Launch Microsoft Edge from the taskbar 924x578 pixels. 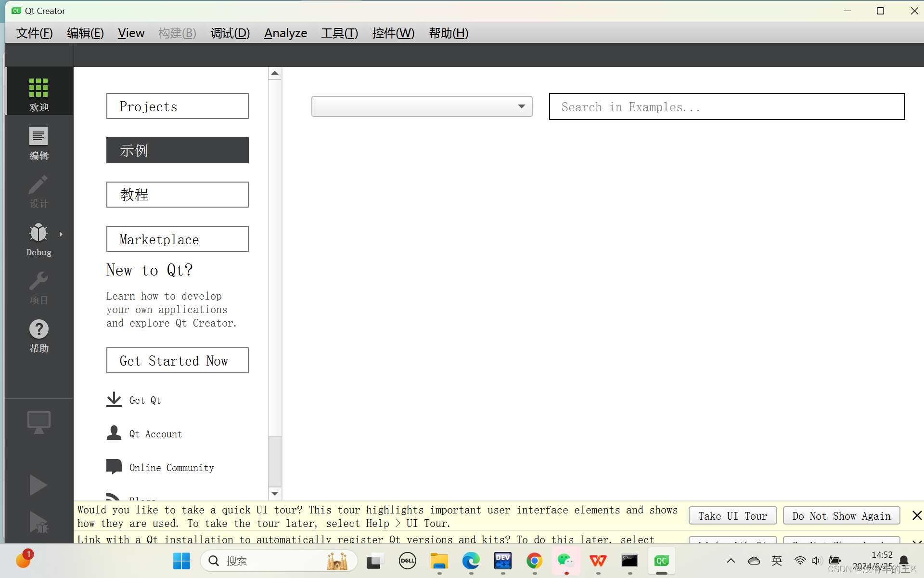pyautogui.click(x=471, y=561)
